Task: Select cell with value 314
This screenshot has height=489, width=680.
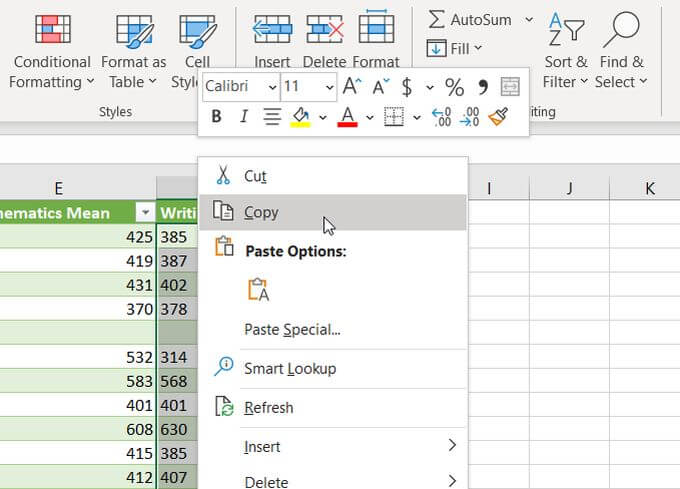Action: 177,357
